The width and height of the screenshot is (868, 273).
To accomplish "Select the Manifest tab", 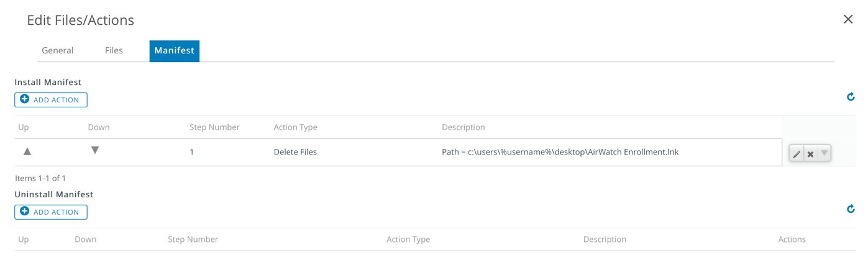I will 174,51.
